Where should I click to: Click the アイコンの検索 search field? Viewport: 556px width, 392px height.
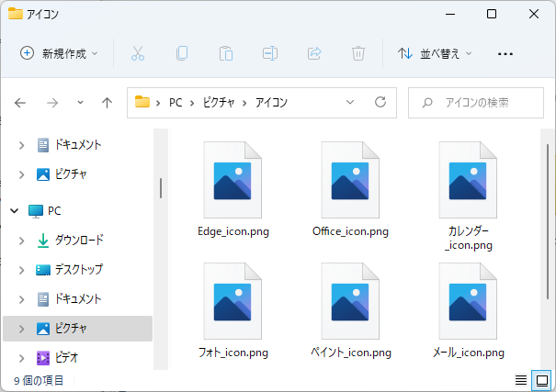pyautogui.click(x=476, y=103)
